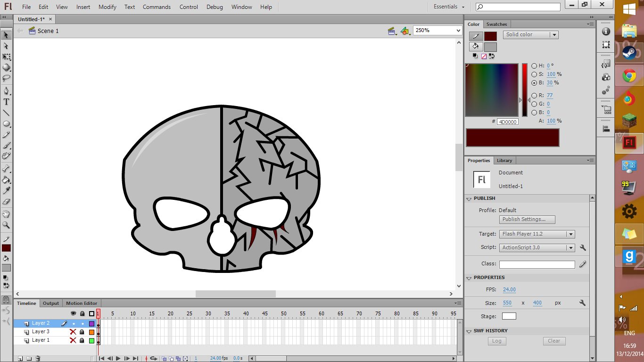Viewport: 644px width, 362px height.
Task: Select the Pencil tool
Action: (x=6, y=135)
